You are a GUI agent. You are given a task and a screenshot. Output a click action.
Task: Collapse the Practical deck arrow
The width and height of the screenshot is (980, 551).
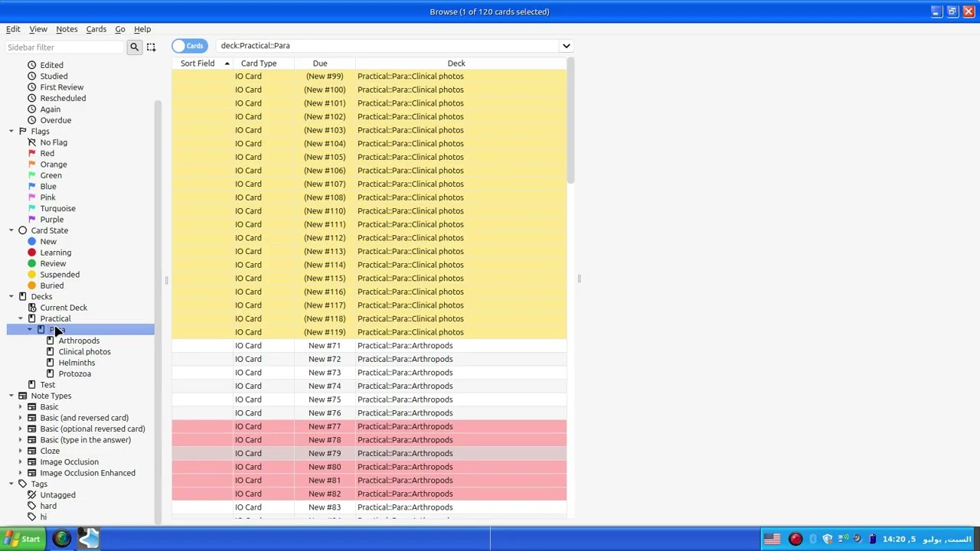(21, 319)
